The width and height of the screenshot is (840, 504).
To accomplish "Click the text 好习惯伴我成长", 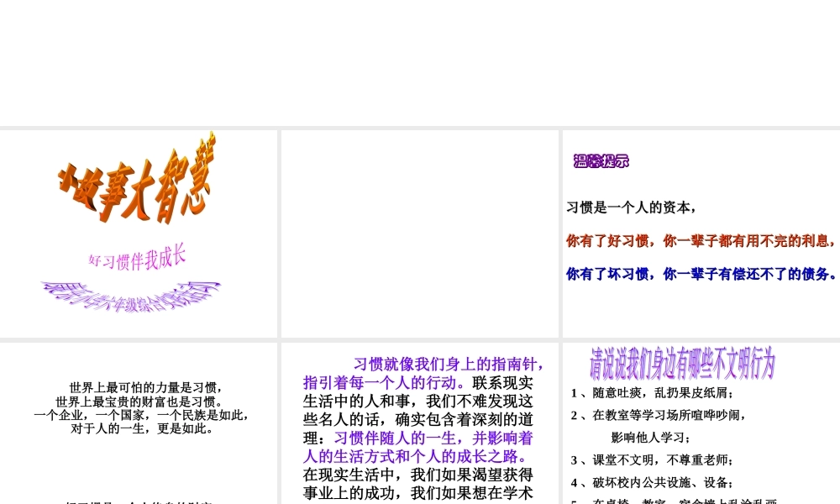I will [137, 258].
